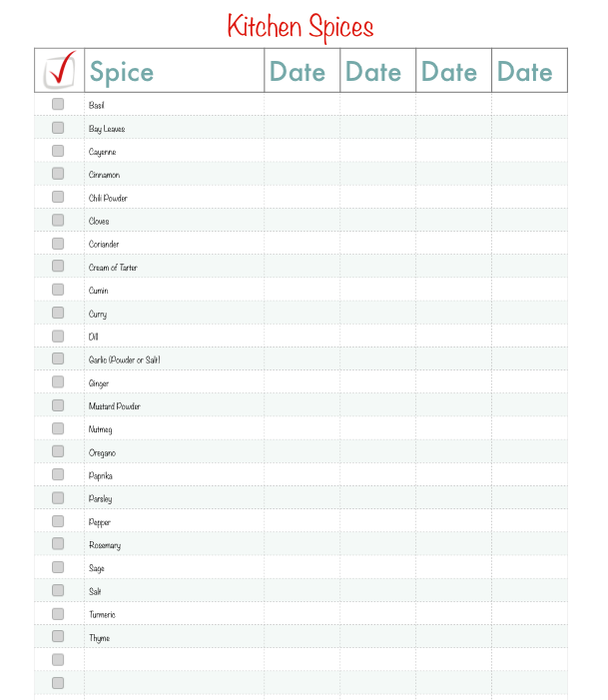
Task: Check the Bay Leaves box
Action: coord(58,128)
